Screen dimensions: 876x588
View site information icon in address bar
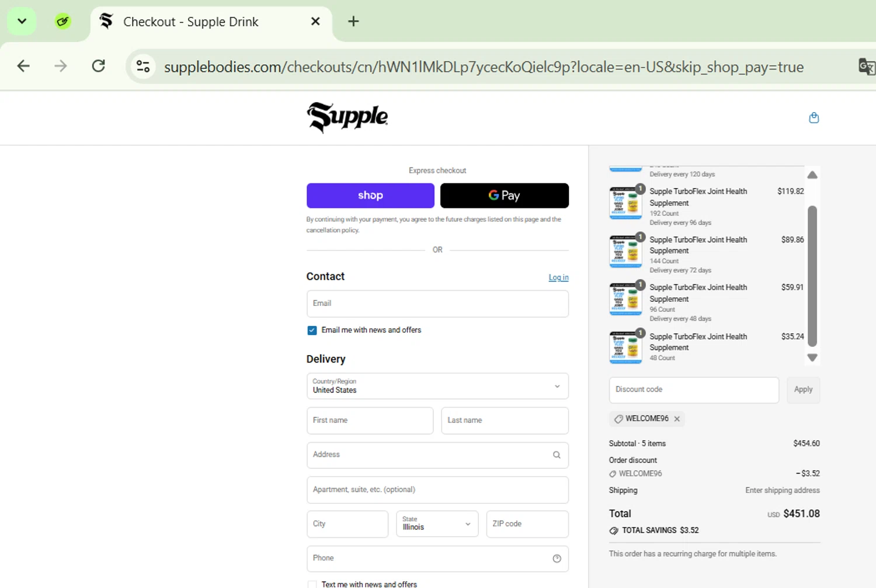coord(143,67)
